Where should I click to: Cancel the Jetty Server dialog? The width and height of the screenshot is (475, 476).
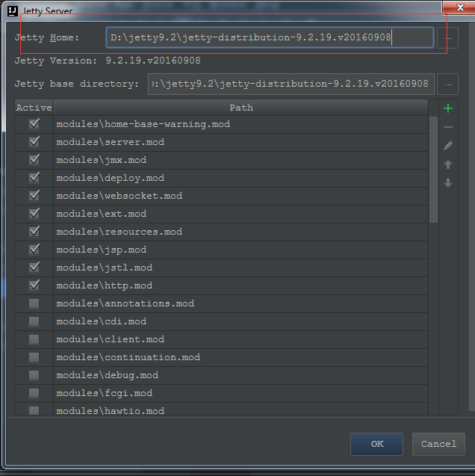point(438,444)
